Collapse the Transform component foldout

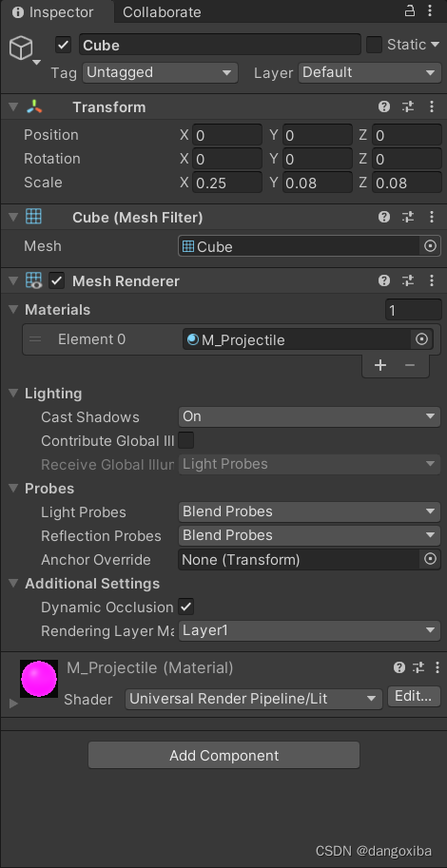pyautogui.click(x=13, y=107)
